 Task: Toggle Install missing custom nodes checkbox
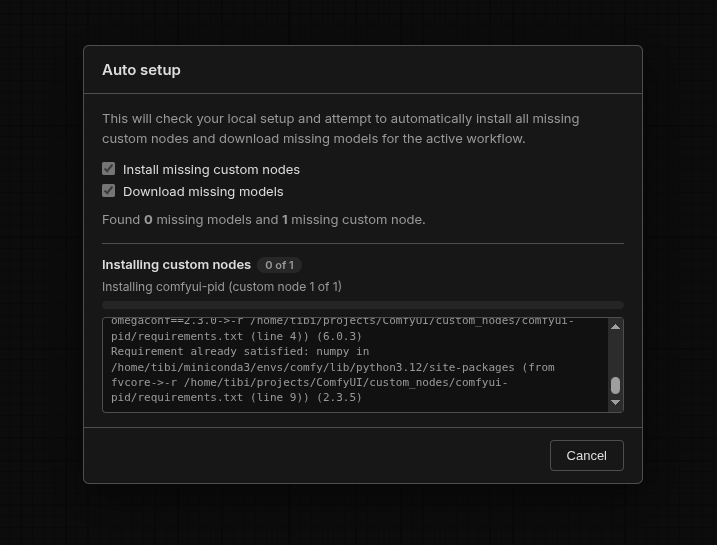pyautogui.click(x=108, y=169)
